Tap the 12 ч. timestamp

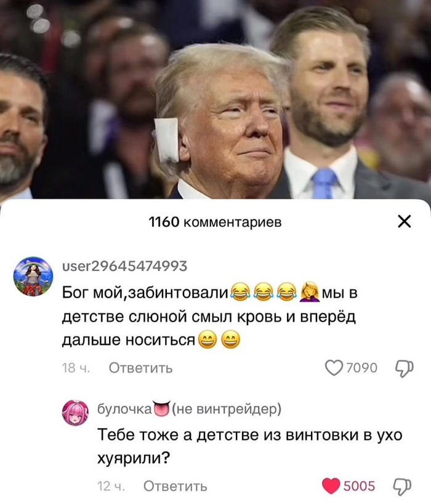click(111, 487)
